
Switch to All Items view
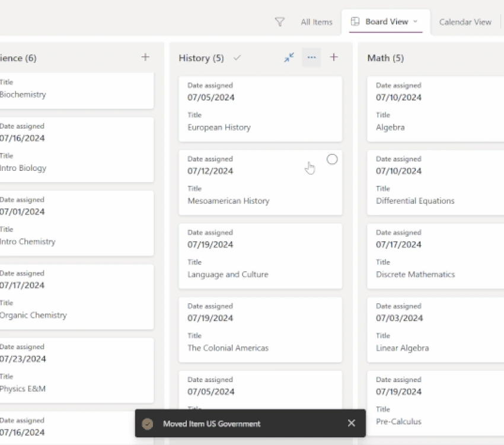[317, 22]
